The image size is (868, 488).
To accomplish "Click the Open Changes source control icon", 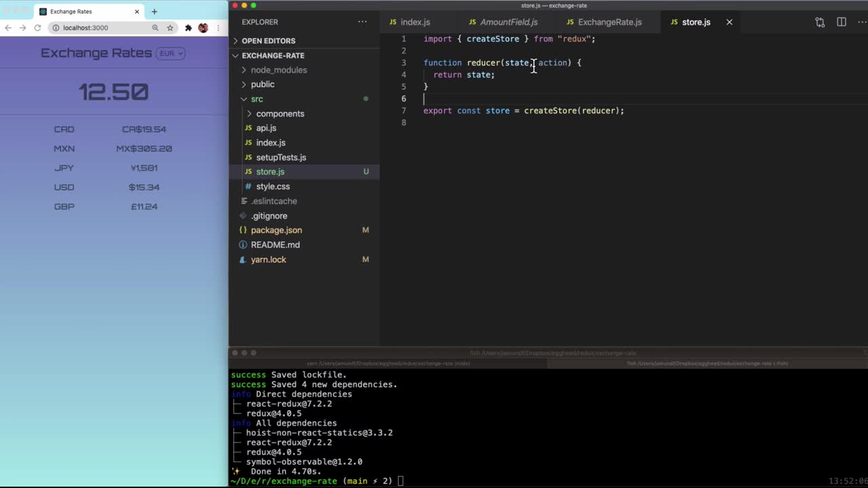I will (820, 22).
